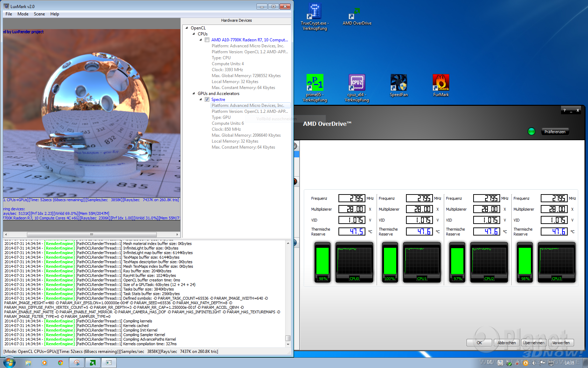Collapse the OpenCL tree node
This screenshot has width=588, height=368.
point(187,28)
